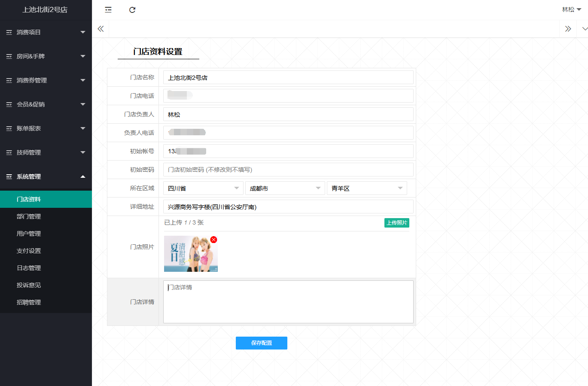Open 部门管理 in the sidebar
The width and height of the screenshot is (588, 386).
[x=29, y=216]
